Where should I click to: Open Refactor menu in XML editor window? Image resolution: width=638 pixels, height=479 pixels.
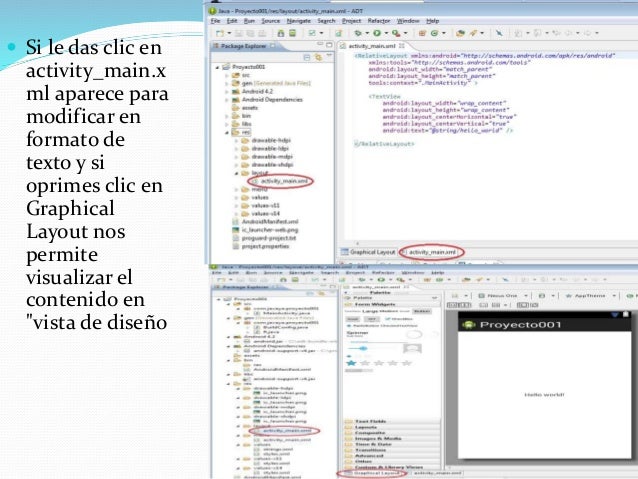coord(379,21)
